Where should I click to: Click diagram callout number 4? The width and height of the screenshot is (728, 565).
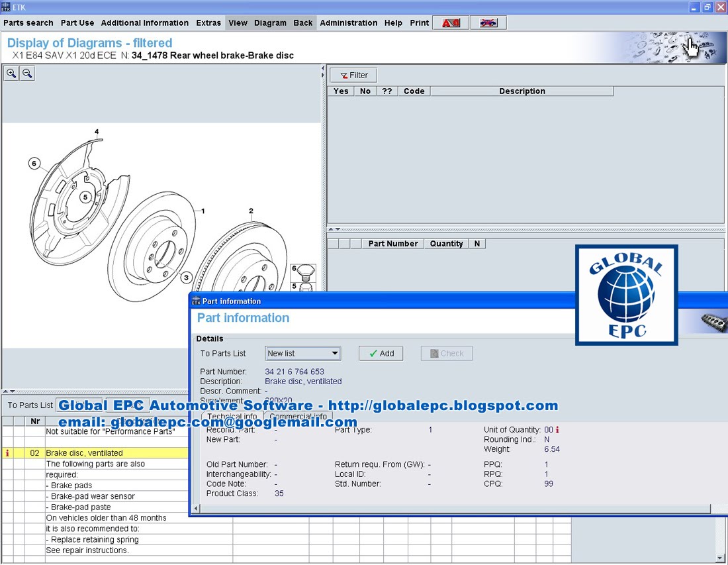(x=97, y=132)
